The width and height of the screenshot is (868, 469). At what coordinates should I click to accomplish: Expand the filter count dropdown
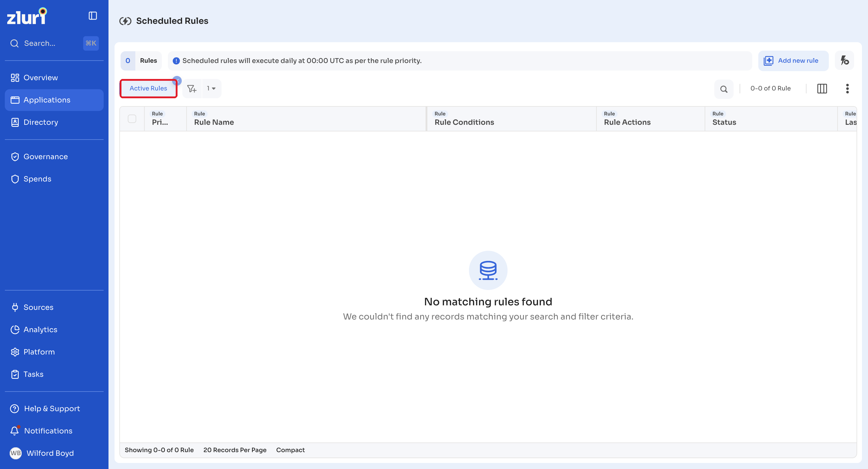pos(211,89)
